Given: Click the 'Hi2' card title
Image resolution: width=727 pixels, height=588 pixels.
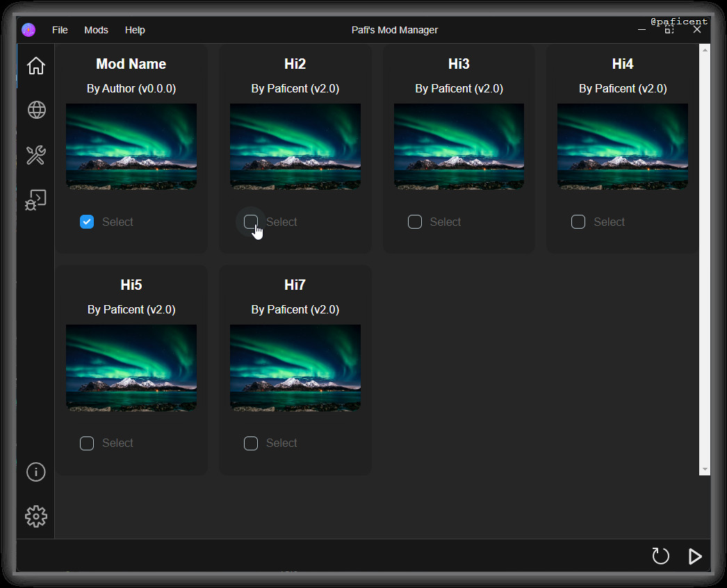Looking at the screenshot, I should tap(295, 64).
